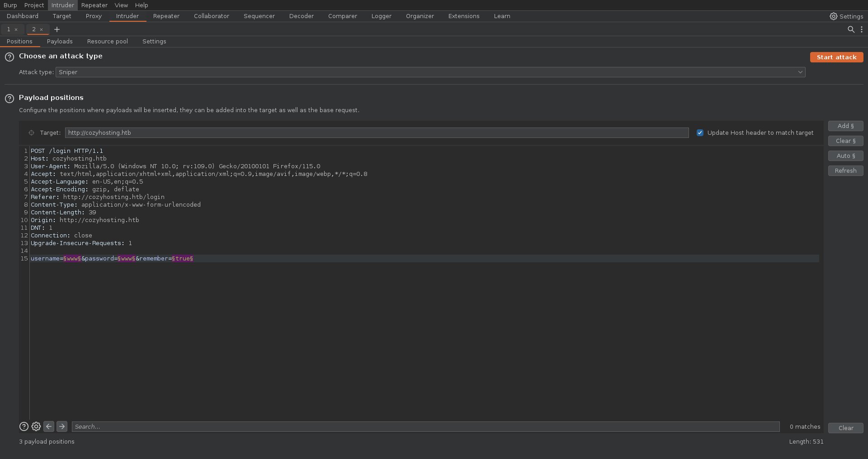Go to next search match arrow
868x459 pixels.
tap(62, 426)
